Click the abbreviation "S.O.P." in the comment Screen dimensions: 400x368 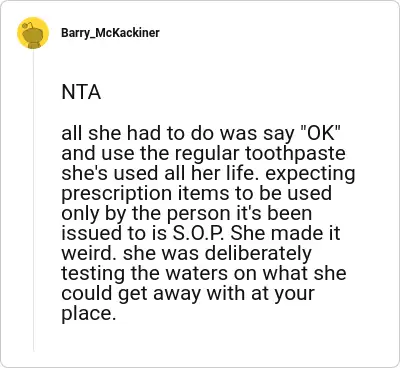(x=199, y=233)
